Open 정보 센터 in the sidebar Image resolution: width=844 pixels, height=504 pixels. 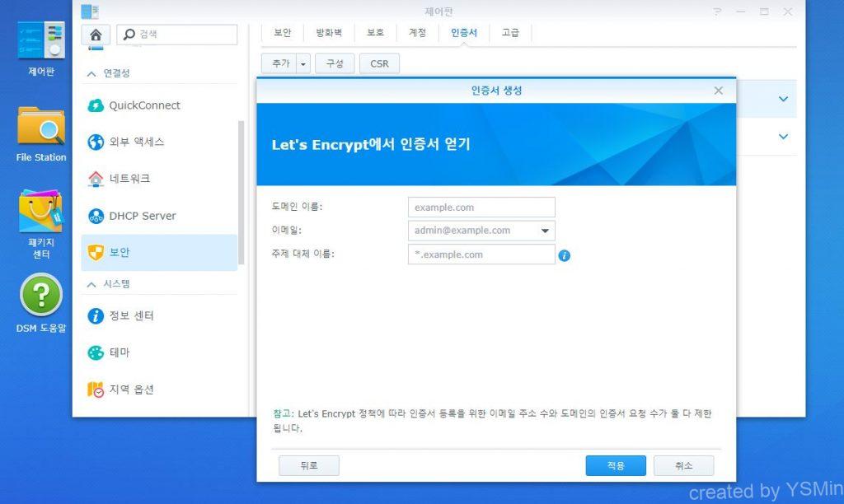tap(131, 315)
